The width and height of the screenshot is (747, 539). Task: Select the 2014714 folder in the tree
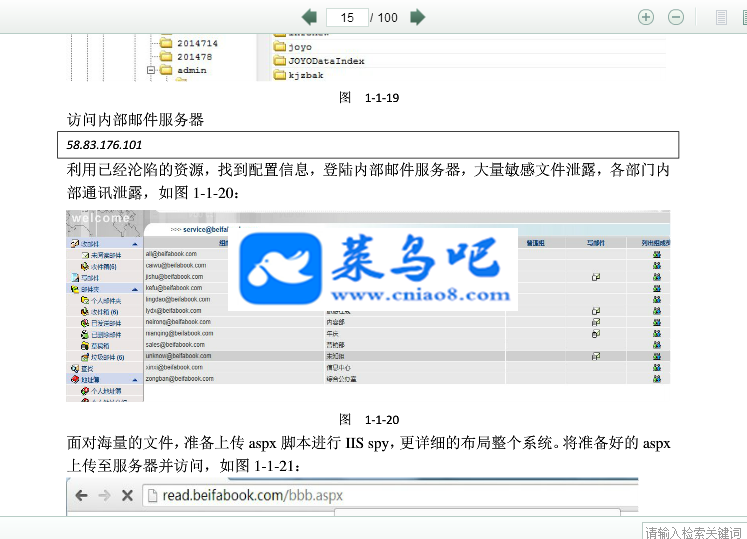tap(189, 43)
